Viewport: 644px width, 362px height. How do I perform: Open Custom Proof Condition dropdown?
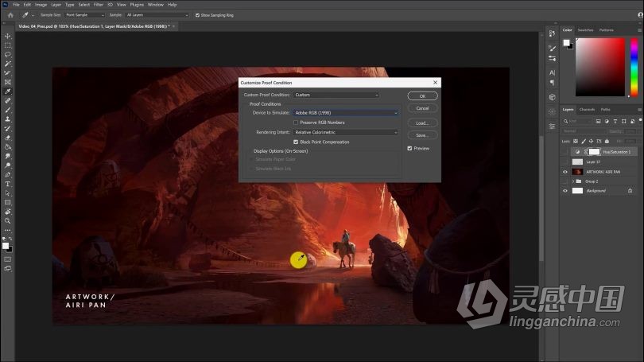[x=336, y=95]
